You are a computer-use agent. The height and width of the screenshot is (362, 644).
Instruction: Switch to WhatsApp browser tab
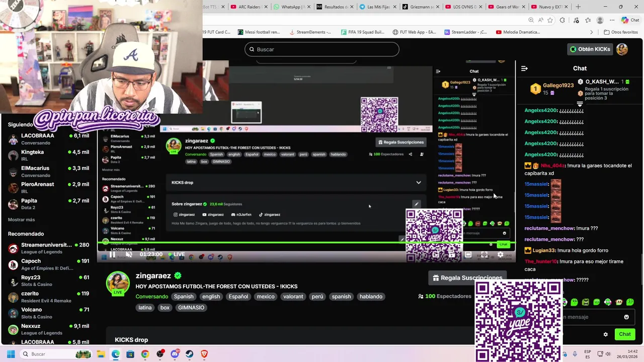[x=292, y=7]
